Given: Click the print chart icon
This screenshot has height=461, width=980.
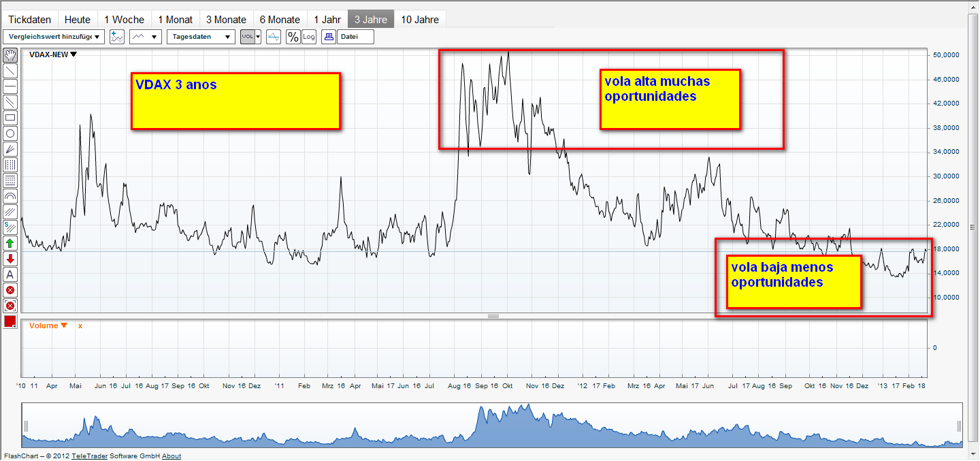Looking at the screenshot, I should [329, 37].
